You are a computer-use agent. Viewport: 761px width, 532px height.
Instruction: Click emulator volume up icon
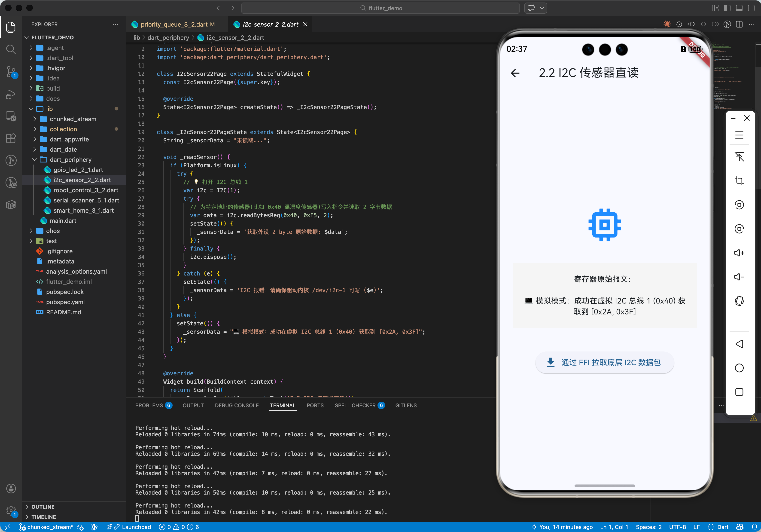click(x=739, y=253)
